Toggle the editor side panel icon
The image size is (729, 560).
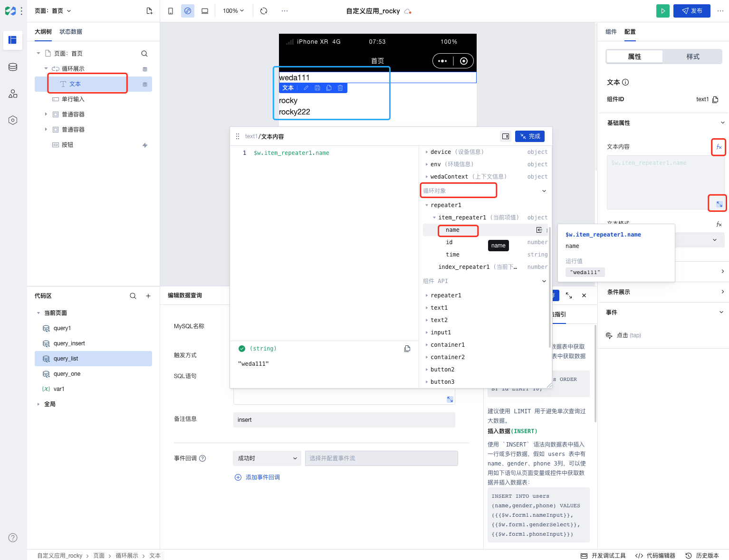click(x=506, y=136)
